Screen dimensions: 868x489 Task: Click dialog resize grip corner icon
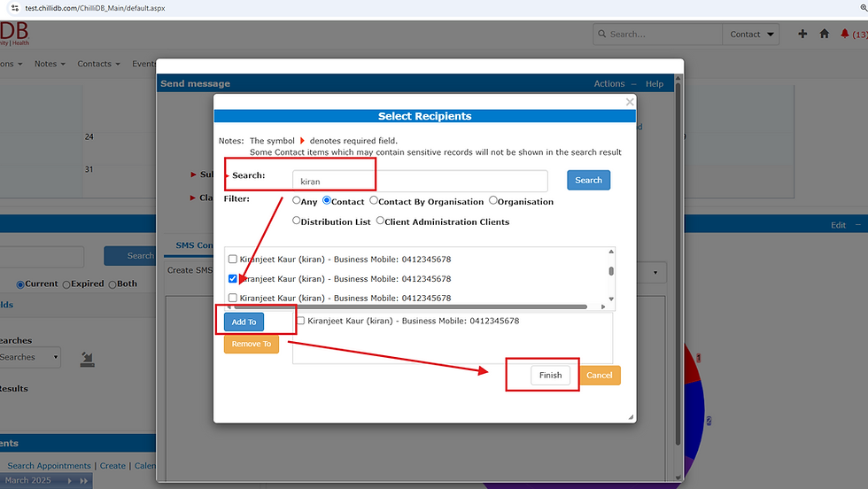(x=631, y=417)
